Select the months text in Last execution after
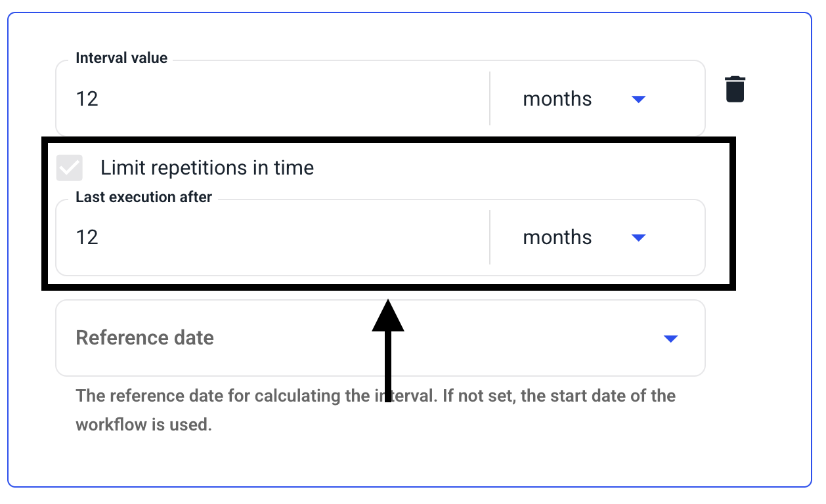 [x=557, y=238]
